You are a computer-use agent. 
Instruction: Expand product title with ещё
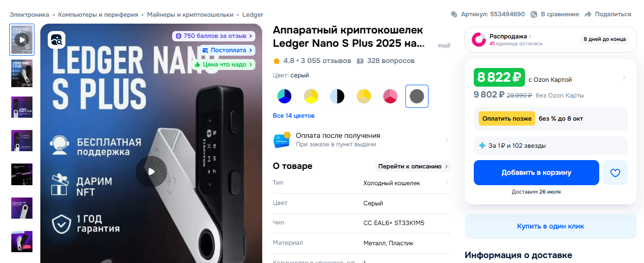[x=444, y=45]
